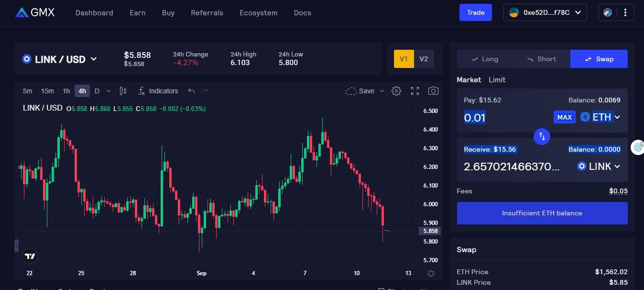Open the Arbitrum network icon
The width and height of the screenshot is (644, 290).
[608, 13]
